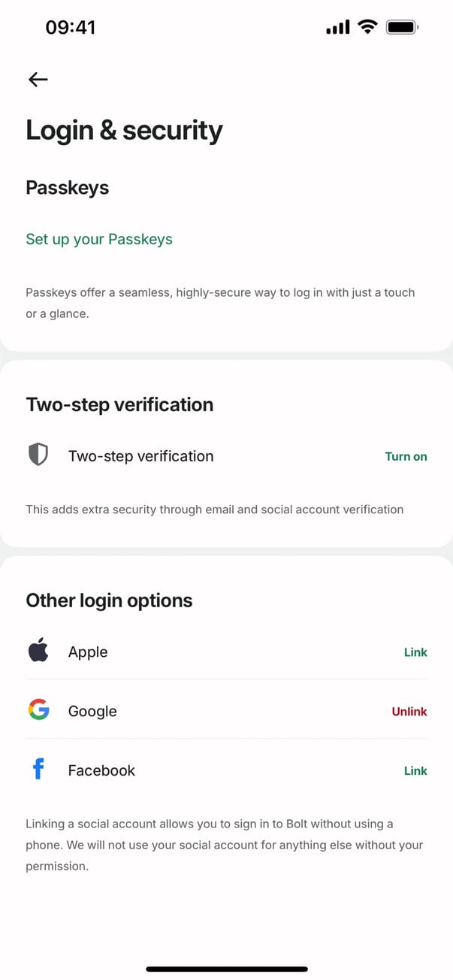Open Set up your Passkeys link

coord(99,239)
